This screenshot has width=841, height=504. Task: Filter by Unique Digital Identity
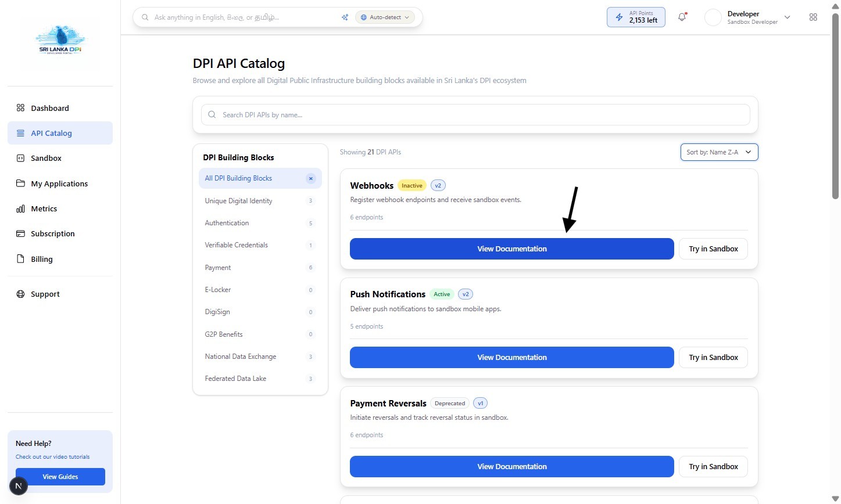click(260, 201)
